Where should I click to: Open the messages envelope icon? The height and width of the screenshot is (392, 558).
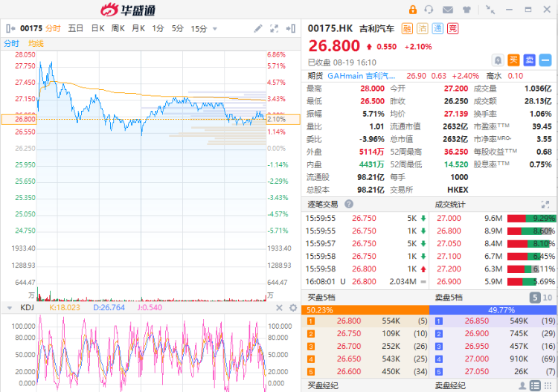[x=448, y=10]
